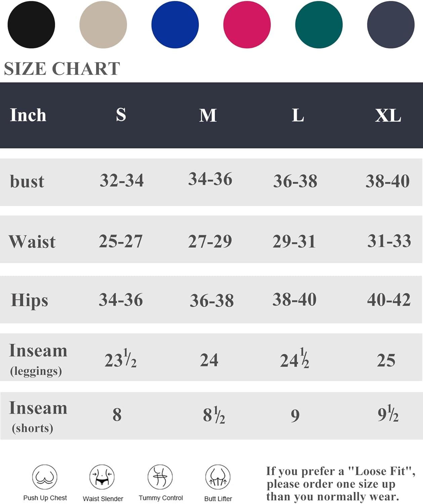Click the Waist row label
Image resolution: width=423 pixels, height=504 pixels.
[x=32, y=242]
